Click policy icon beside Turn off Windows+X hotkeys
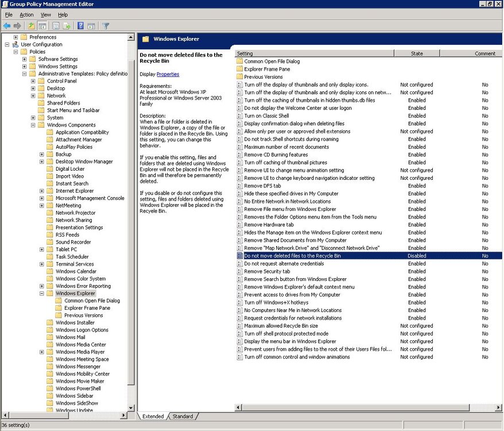This screenshot has width=504, height=431. tap(239, 303)
